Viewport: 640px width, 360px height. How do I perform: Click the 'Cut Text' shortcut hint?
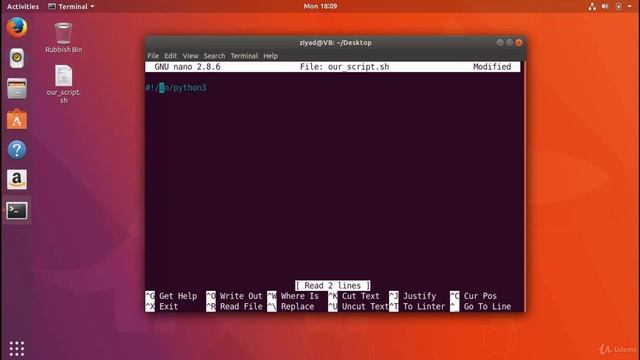coord(361,296)
